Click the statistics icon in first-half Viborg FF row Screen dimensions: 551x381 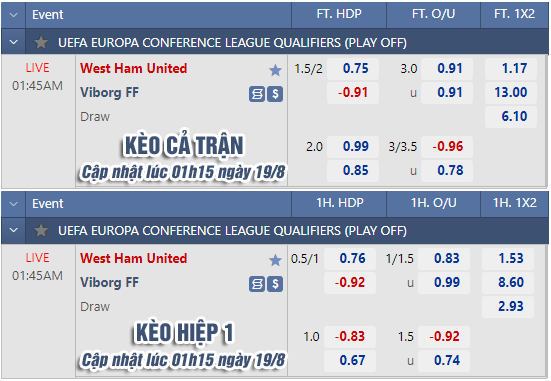tap(257, 284)
